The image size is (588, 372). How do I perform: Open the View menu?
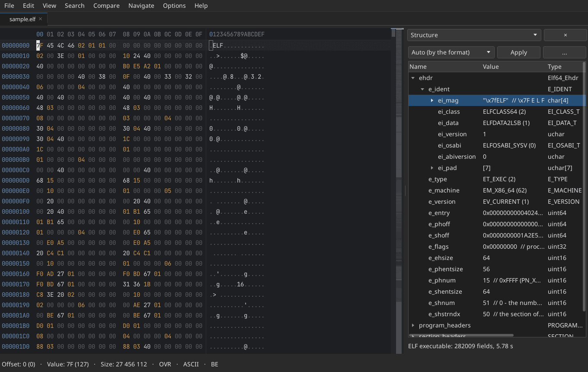coord(49,6)
